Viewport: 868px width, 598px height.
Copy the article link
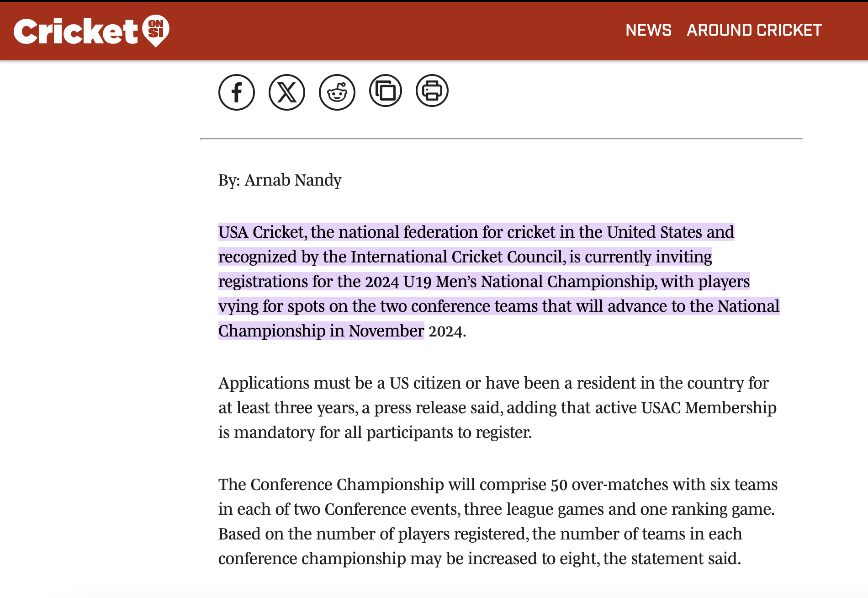tap(386, 91)
